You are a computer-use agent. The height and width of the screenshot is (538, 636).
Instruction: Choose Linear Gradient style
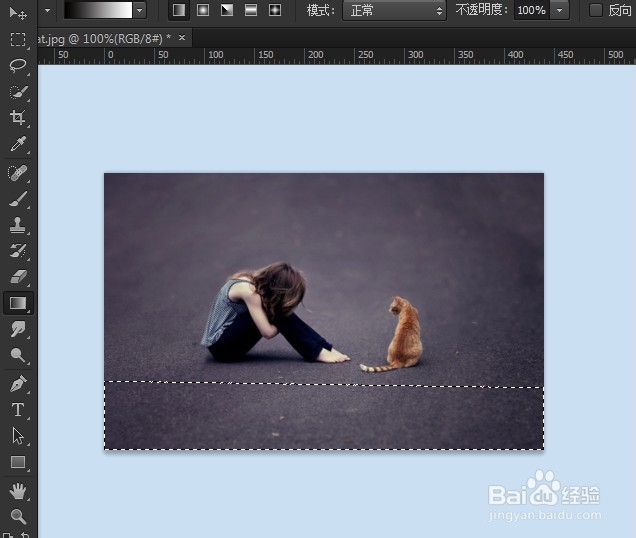179,10
